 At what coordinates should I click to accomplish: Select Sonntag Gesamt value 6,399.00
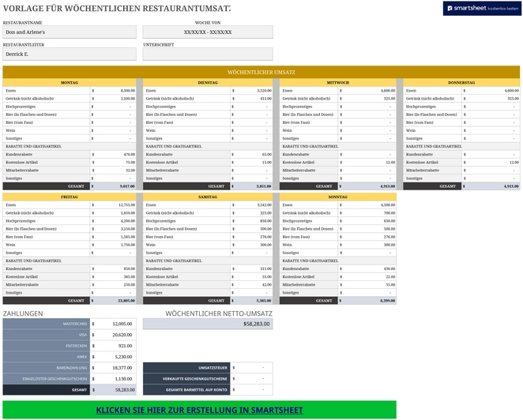pos(367,301)
